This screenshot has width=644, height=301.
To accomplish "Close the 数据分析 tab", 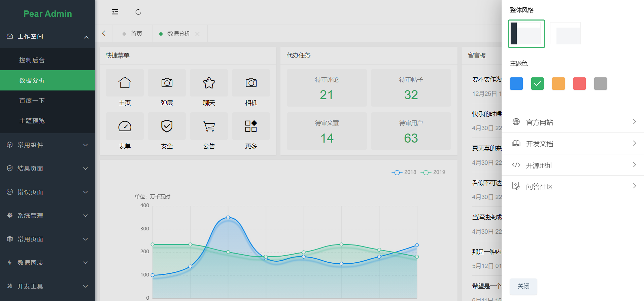I will pyautogui.click(x=198, y=34).
